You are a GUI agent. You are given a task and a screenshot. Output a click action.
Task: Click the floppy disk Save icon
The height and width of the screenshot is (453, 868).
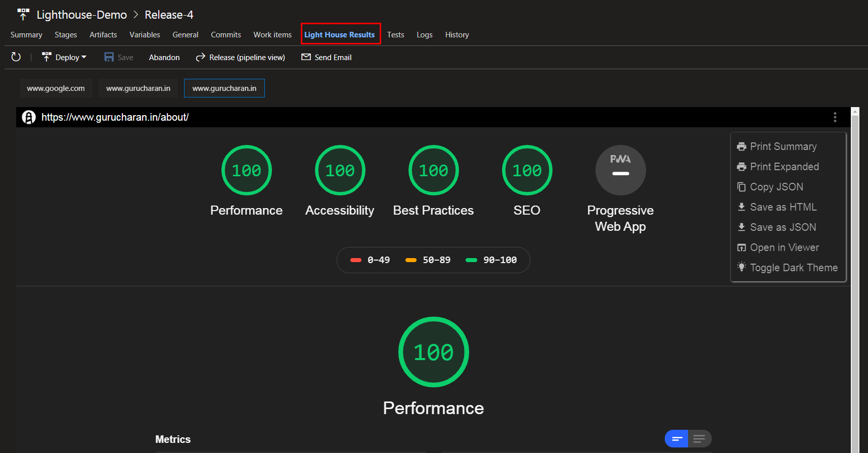coord(109,57)
